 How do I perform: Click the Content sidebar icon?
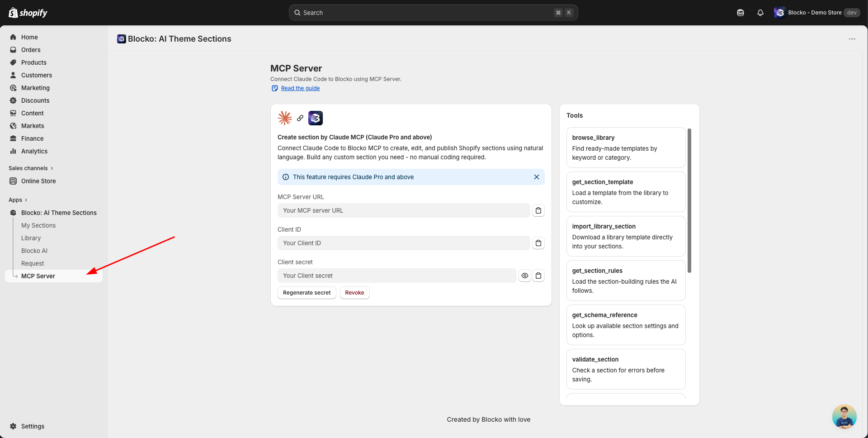[x=13, y=113]
